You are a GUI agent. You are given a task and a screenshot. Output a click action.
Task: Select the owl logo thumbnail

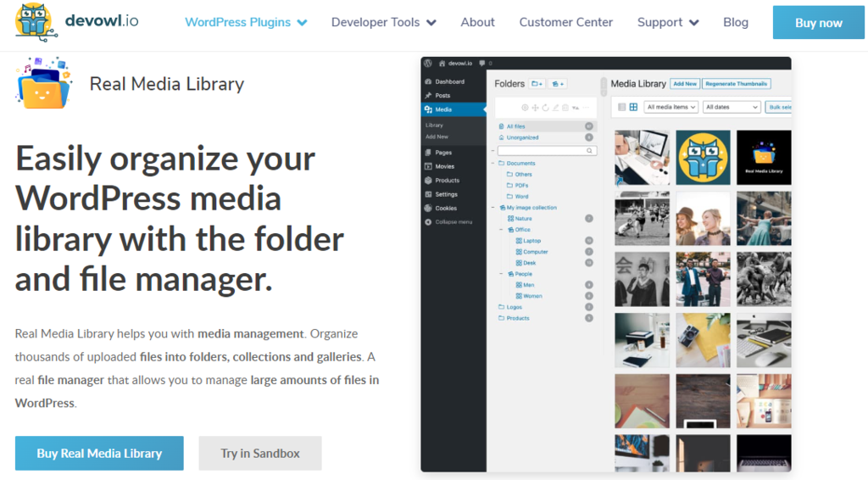pyautogui.click(x=703, y=157)
